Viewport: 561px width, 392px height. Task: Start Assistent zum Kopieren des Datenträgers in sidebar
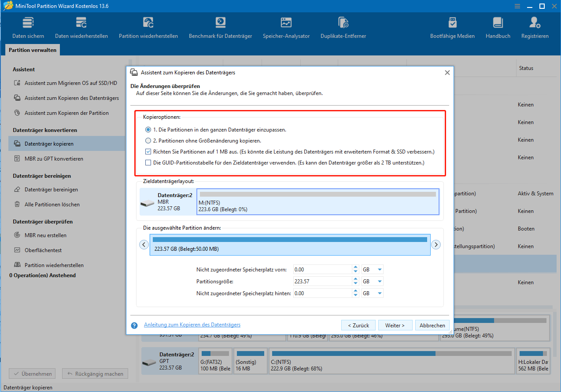pos(66,98)
